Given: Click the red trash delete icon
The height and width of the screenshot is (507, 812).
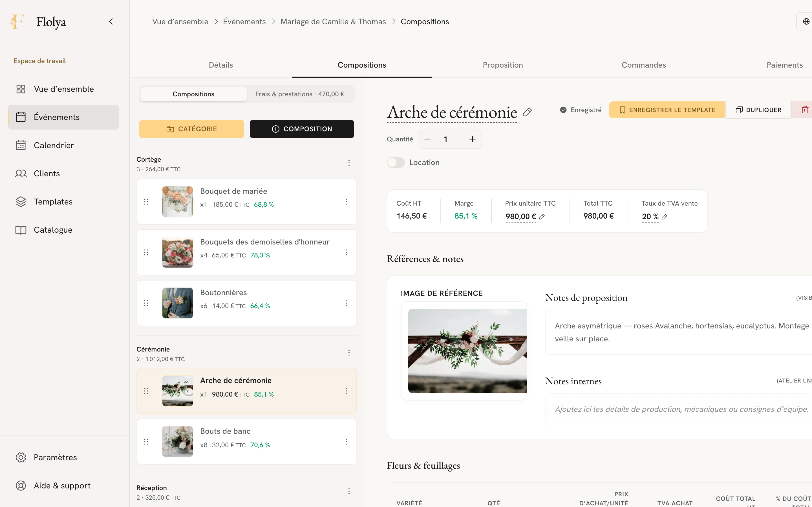Looking at the screenshot, I should (x=805, y=110).
